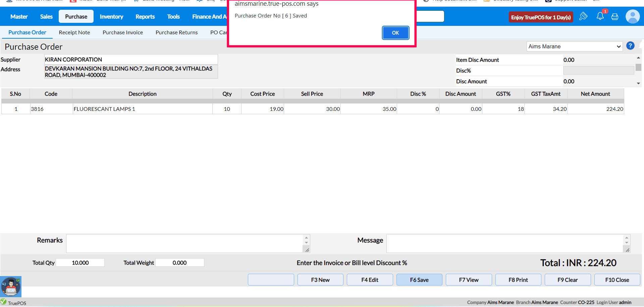The height and width of the screenshot is (307, 644).
Task: Click the cost price cell 19.00
Action: (x=263, y=109)
